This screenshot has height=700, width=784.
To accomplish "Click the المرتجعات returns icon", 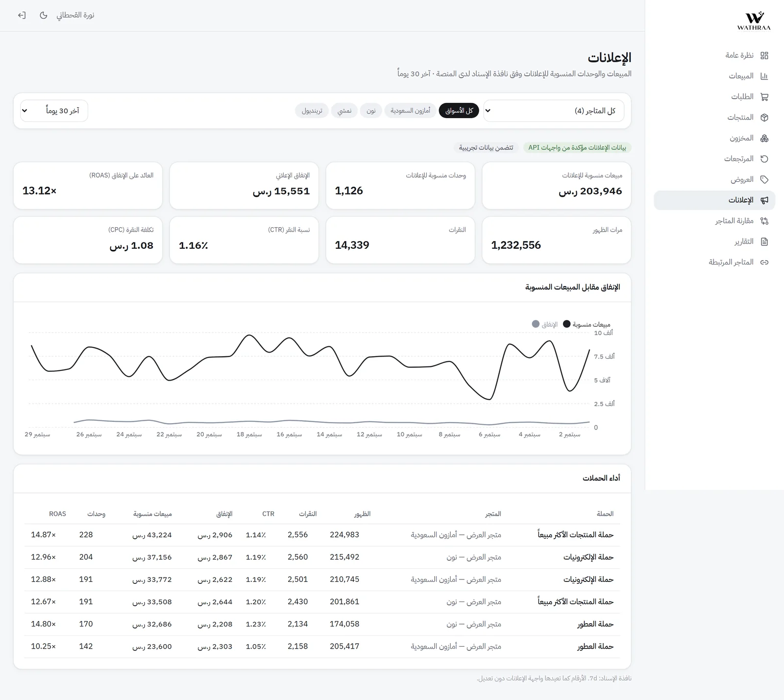I will click(764, 159).
